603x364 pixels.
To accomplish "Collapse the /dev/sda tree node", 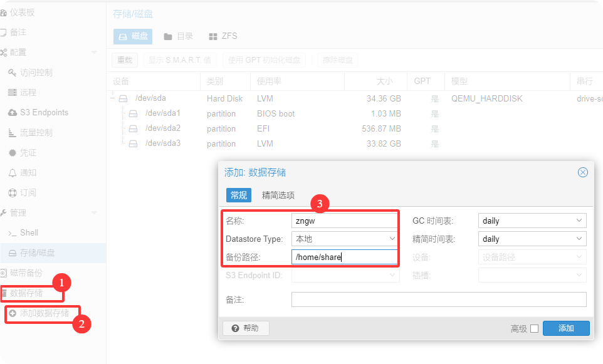I will 113,98.
